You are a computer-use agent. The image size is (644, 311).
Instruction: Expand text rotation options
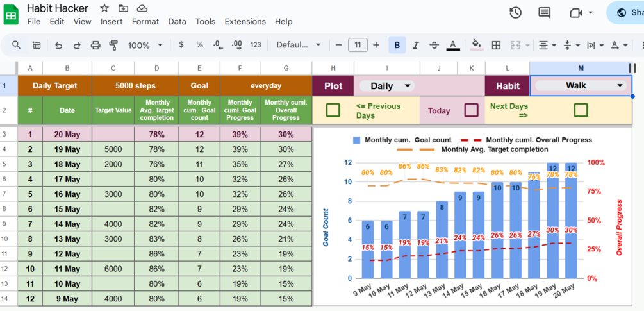[x=625, y=45]
